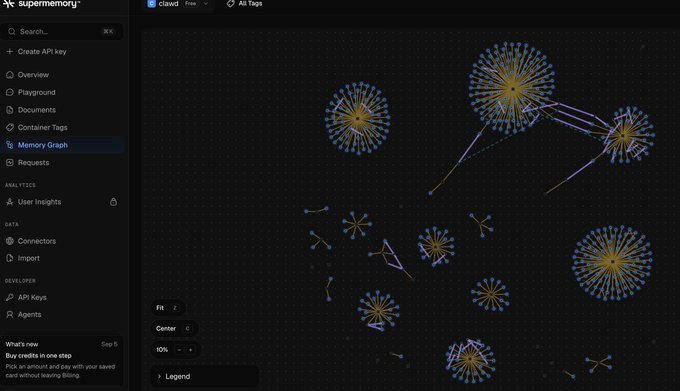Click the large top graph cluster center
This screenshot has height=391, width=680.
(513, 89)
